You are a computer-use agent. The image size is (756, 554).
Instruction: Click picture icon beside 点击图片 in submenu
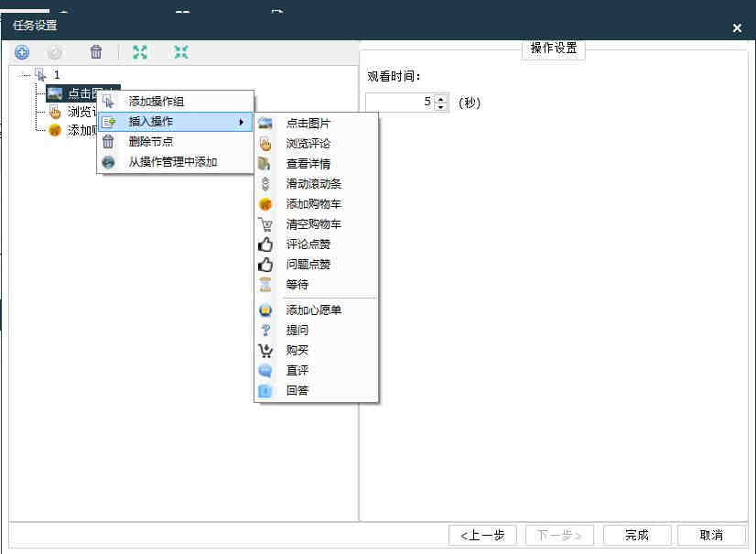tap(265, 124)
